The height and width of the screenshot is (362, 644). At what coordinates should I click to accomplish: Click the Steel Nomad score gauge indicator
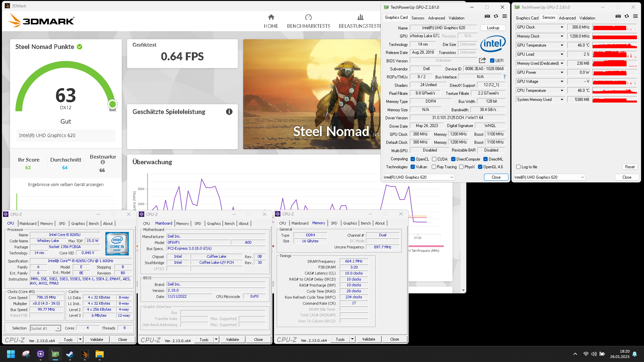(112, 104)
